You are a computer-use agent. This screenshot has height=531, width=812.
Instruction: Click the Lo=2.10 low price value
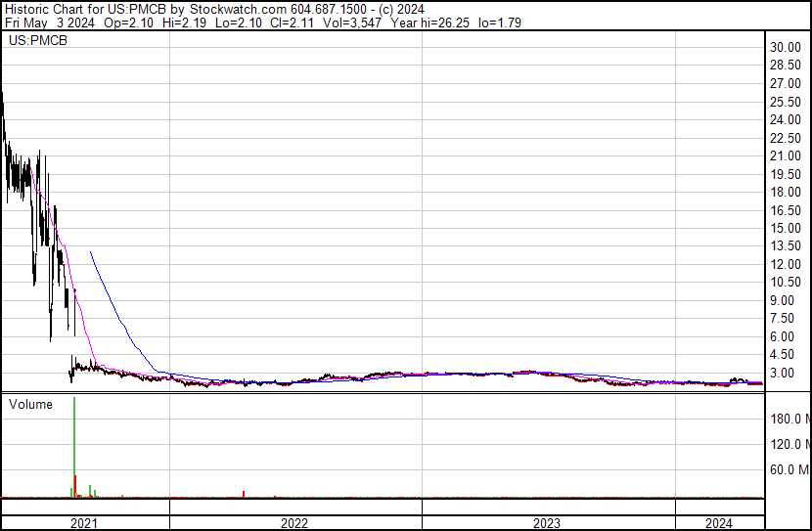click(238, 22)
